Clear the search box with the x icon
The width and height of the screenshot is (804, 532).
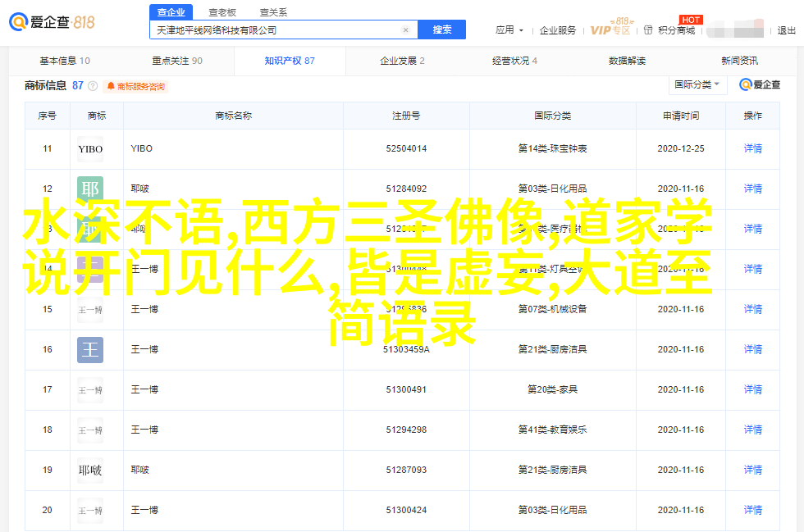coord(405,30)
